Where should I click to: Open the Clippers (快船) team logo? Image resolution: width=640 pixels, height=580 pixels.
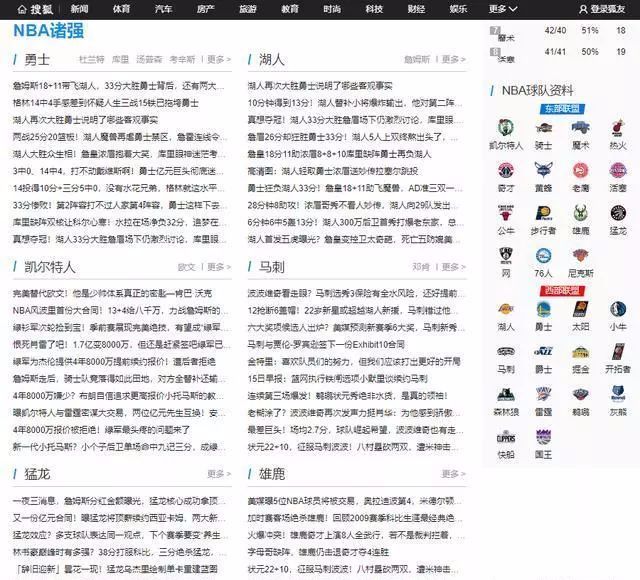tap(505, 437)
